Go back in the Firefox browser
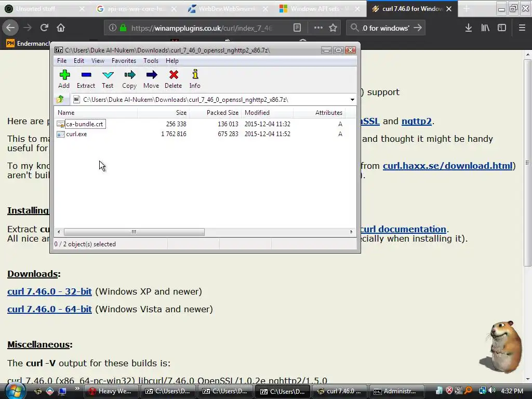The width and height of the screenshot is (532, 399). coord(10,28)
